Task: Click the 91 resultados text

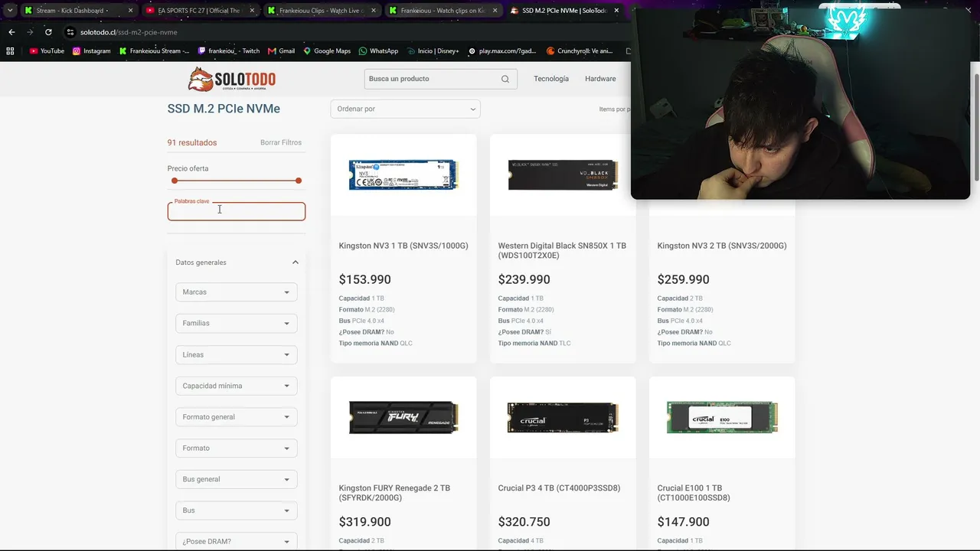Action: coord(192,142)
